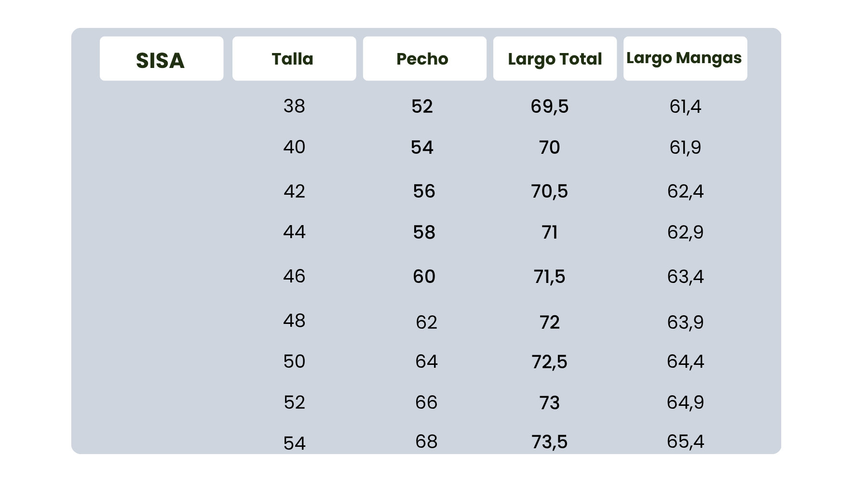
Task: Select Largo Total value 73,5
Action: (550, 442)
